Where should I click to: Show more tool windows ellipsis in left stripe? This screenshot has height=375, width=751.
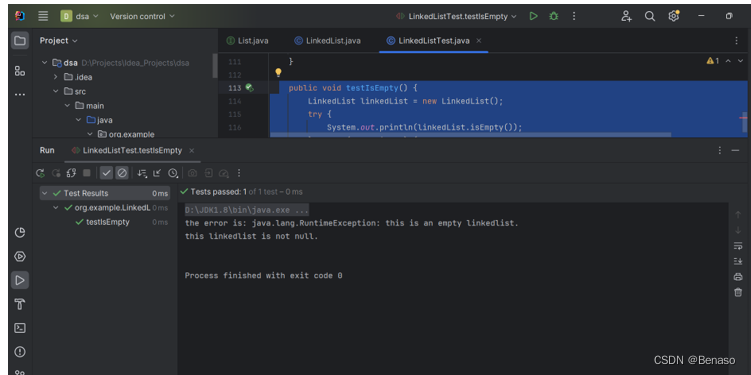click(x=20, y=94)
